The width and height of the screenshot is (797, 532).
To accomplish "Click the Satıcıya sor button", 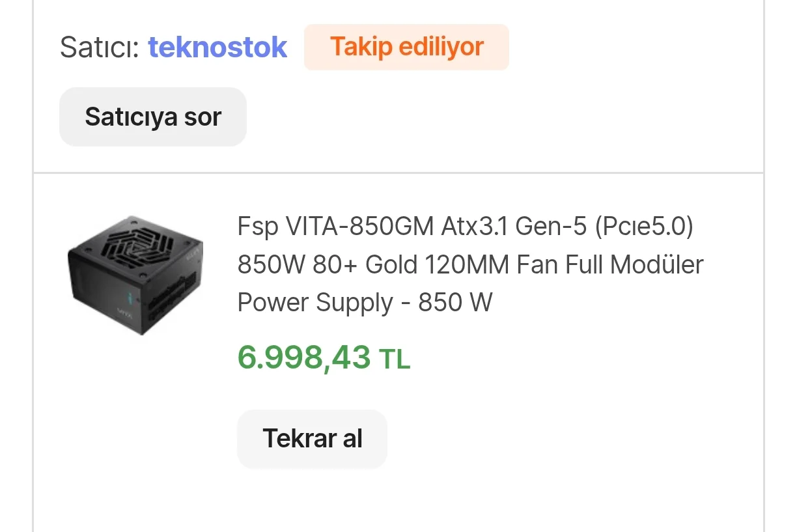I will click(153, 117).
